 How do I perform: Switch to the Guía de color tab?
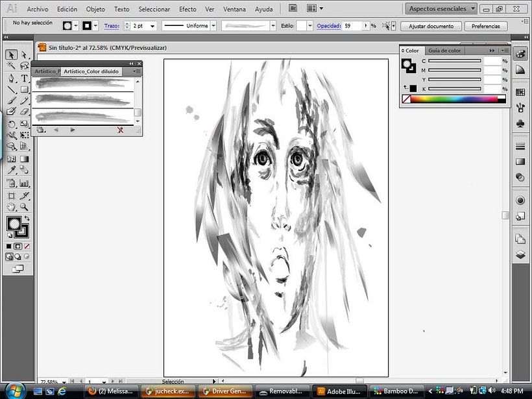444,51
